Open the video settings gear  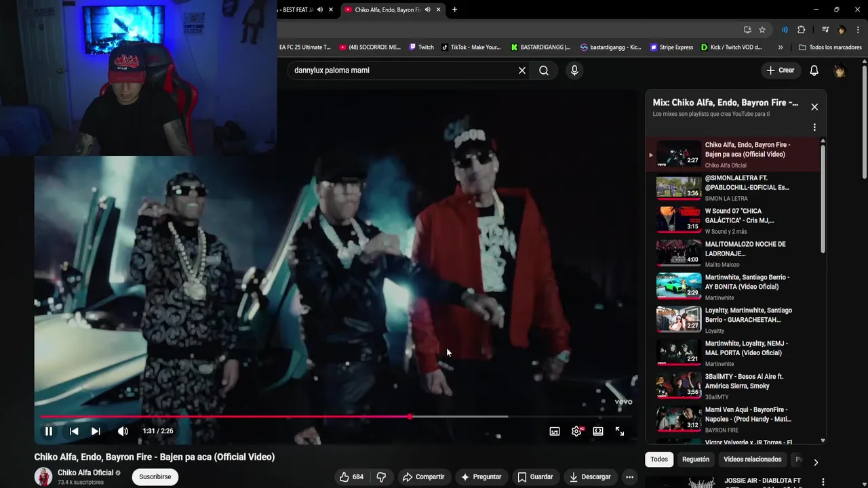pos(576,431)
